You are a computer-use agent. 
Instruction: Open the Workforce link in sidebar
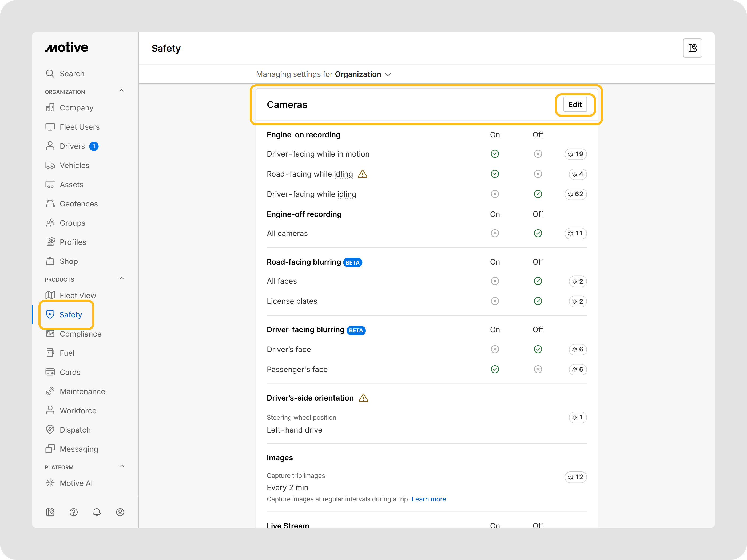pyautogui.click(x=71, y=410)
